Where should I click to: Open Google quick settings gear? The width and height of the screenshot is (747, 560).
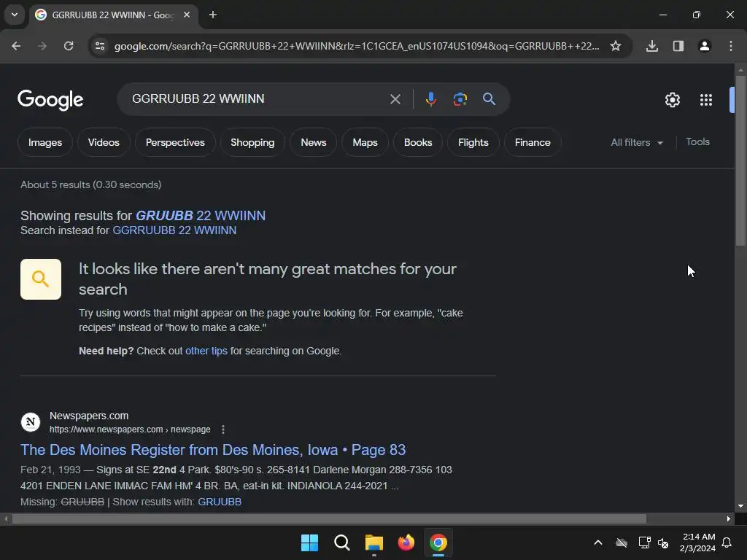pyautogui.click(x=672, y=100)
